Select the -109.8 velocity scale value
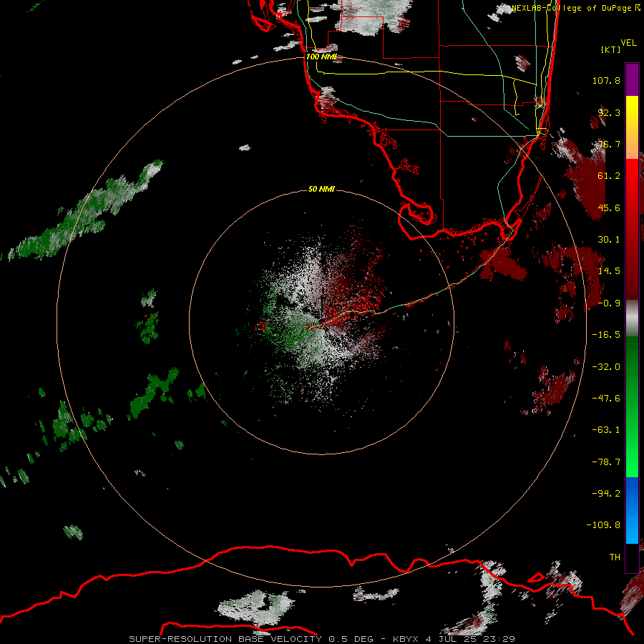The height and width of the screenshot is (644, 644). tap(603, 525)
